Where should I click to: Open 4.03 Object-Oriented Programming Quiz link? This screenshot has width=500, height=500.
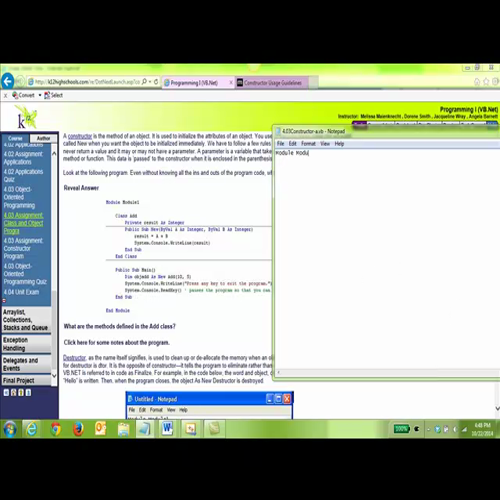pyautogui.click(x=25, y=274)
